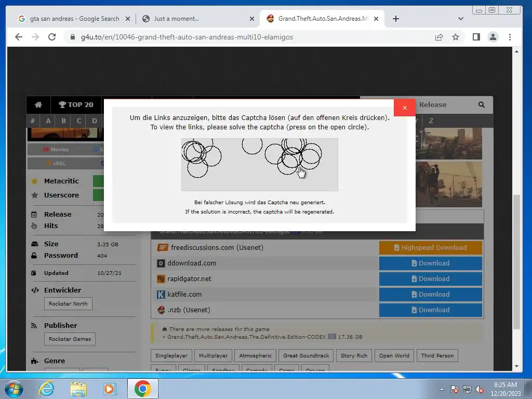Select Singleplayer tag
Image resolution: width=532 pixels, height=399 pixels.
(x=171, y=355)
